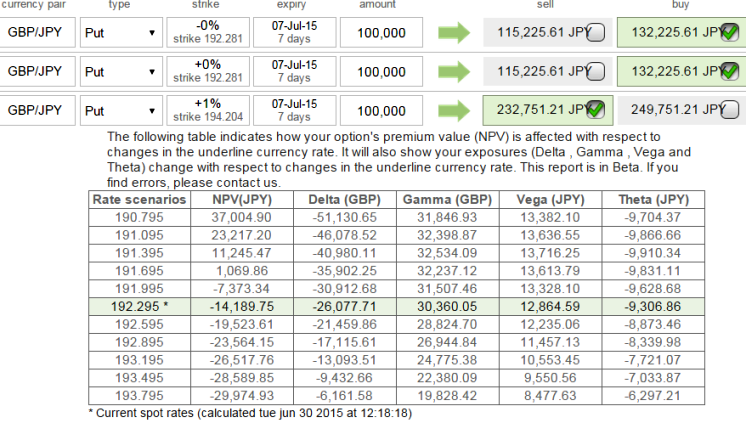The height and width of the screenshot is (423, 746).
Task: Uncheck the 232,751.21 JPY sell checkbox
Action: pos(596,110)
